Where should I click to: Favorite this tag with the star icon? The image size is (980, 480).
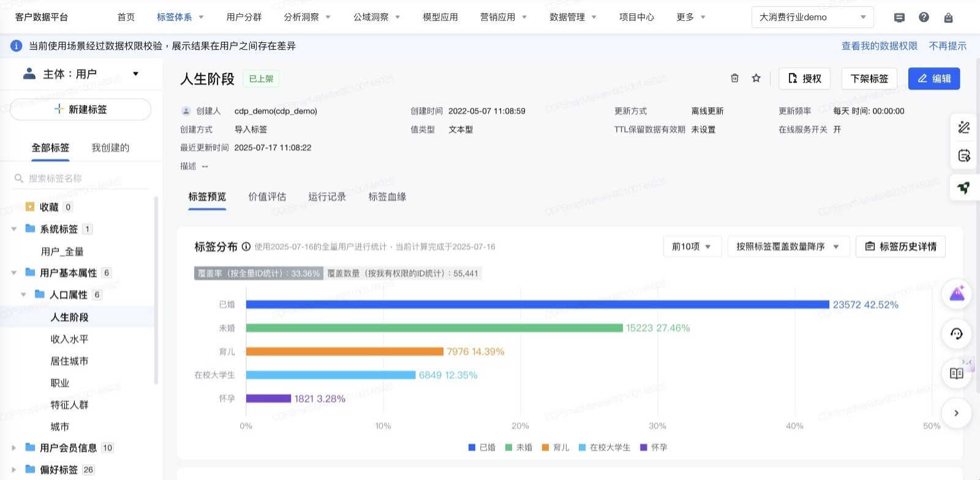click(756, 78)
